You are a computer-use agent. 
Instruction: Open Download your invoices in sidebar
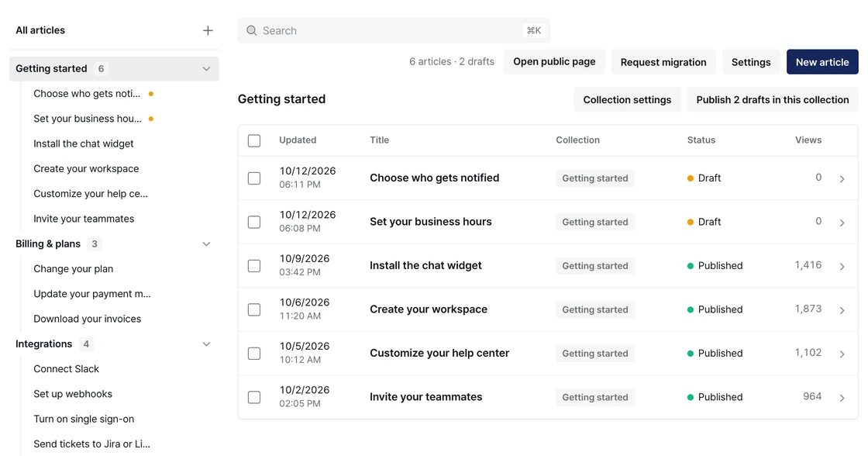[x=88, y=319]
